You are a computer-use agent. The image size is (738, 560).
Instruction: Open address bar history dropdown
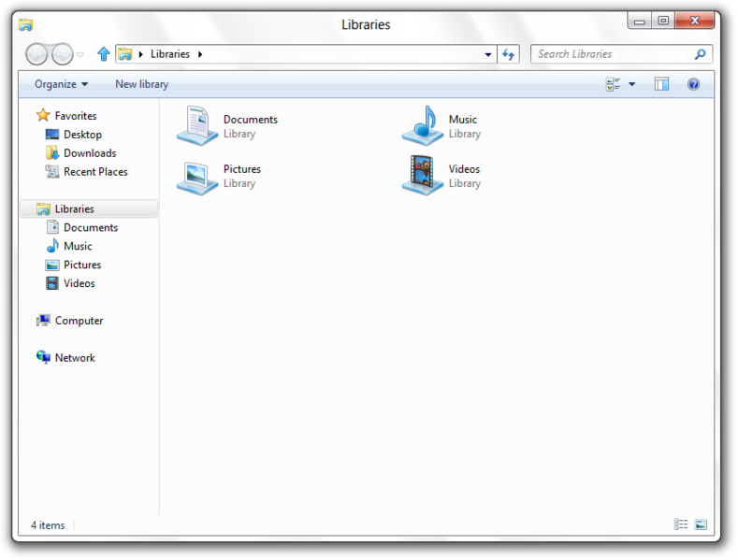(x=488, y=54)
